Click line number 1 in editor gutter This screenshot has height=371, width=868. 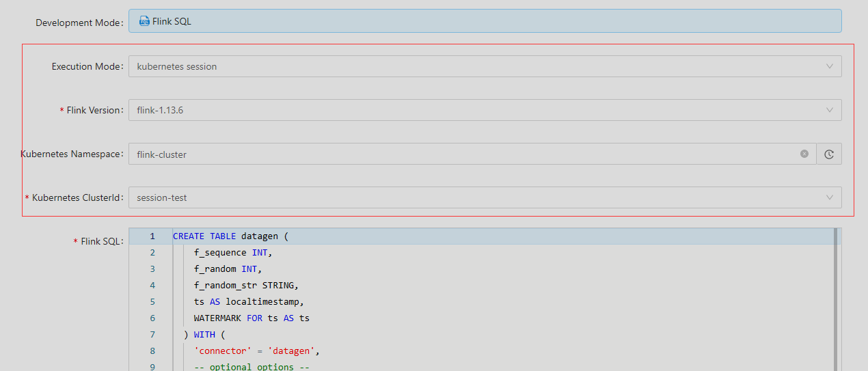[x=152, y=236]
